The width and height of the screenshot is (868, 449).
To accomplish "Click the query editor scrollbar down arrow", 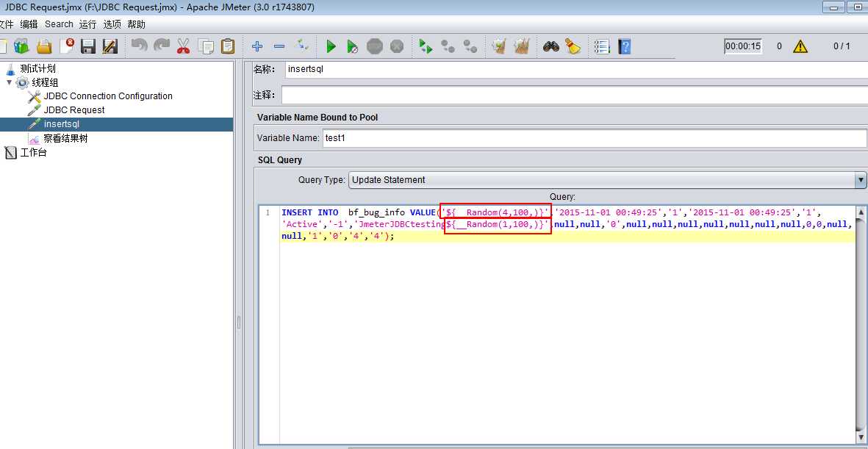I will click(x=861, y=437).
